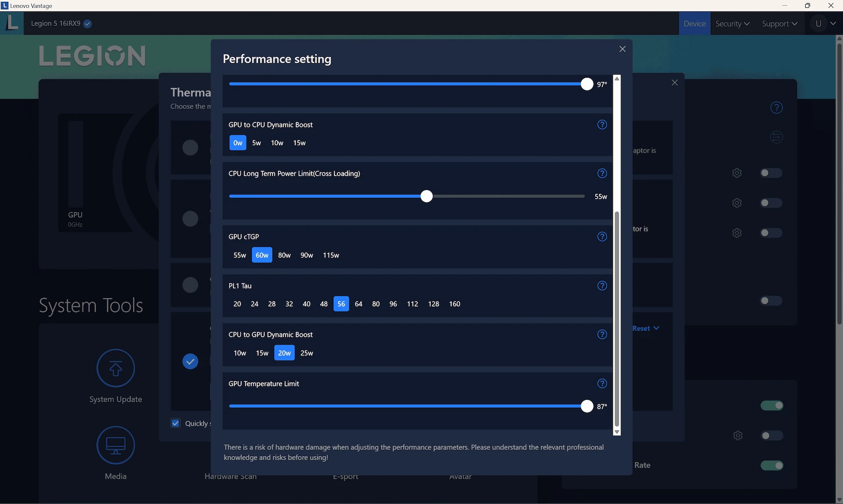Select the first thermal mode radio circle
The width and height of the screenshot is (843, 504).
[x=190, y=148]
